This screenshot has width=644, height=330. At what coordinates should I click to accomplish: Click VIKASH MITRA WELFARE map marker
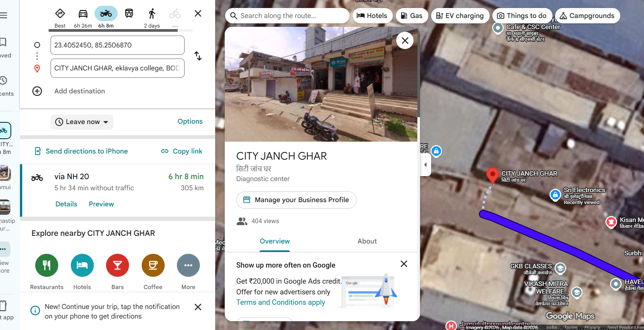tap(577, 293)
